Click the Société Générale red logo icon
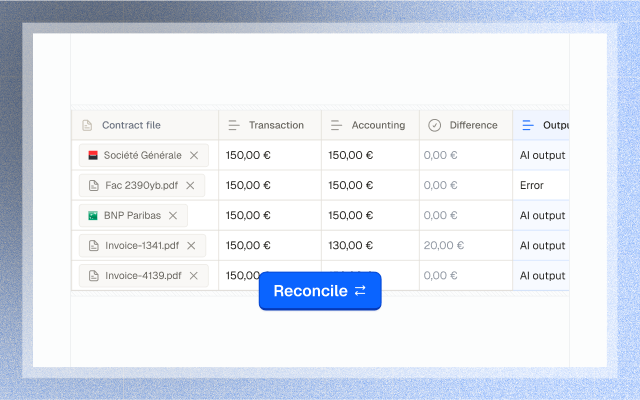 pyautogui.click(x=93, y=156)
